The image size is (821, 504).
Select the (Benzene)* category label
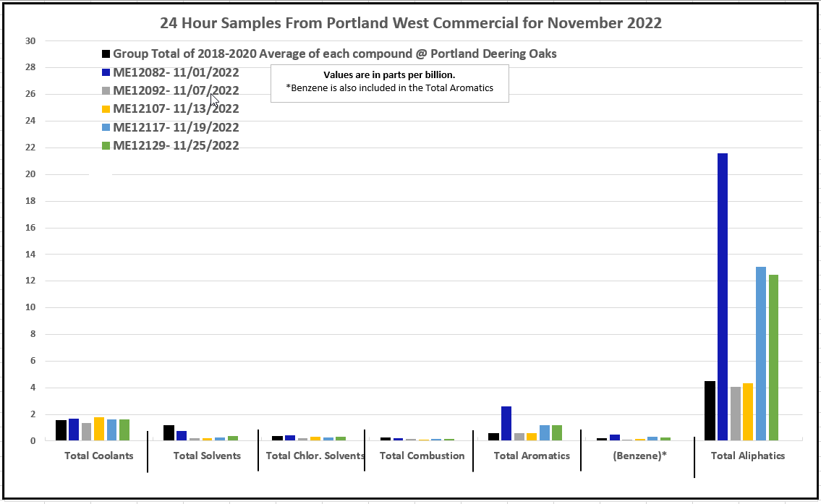click(x=638, y=456)
